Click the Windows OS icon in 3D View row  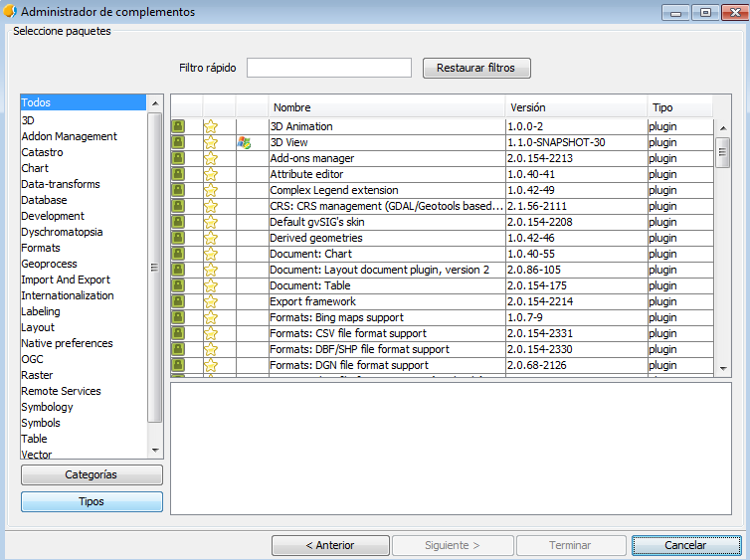[x=244, y=142]
